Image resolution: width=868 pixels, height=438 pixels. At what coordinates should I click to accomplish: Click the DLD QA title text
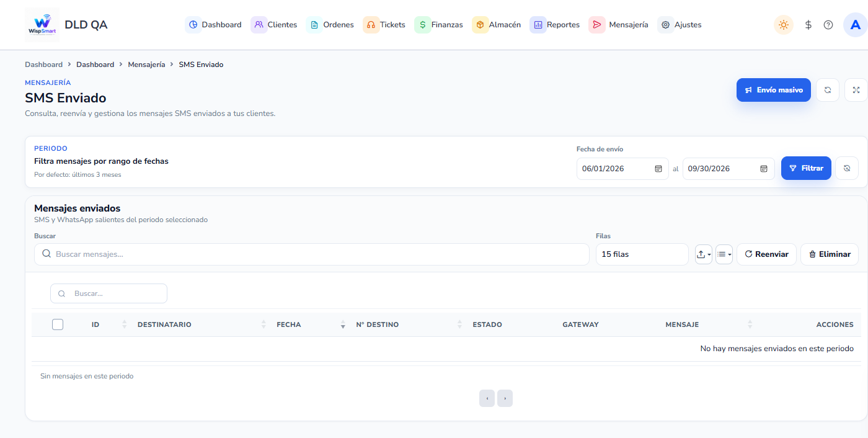(x=86, y=25)
